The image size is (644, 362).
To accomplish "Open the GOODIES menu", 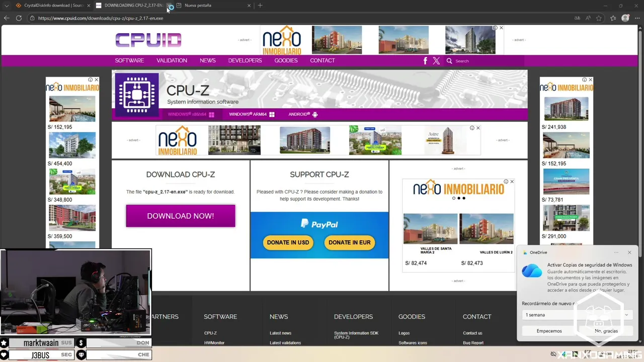I will click(x=286, y=60).
